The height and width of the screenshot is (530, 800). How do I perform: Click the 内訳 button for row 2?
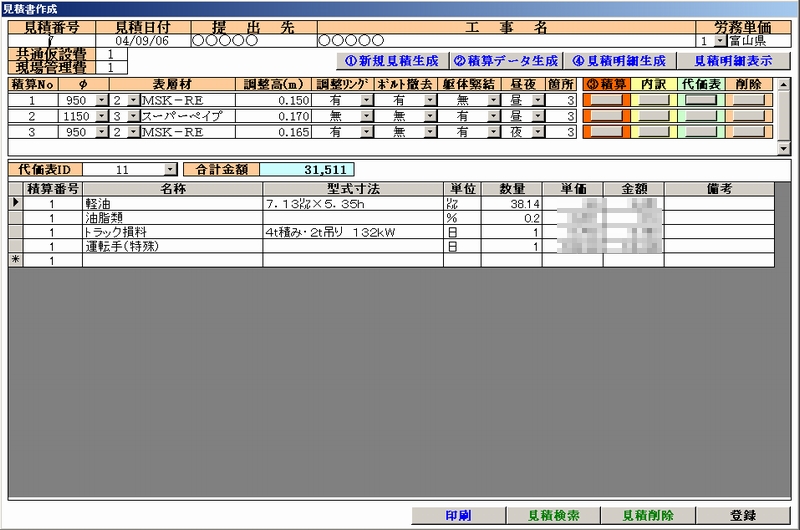653,116
